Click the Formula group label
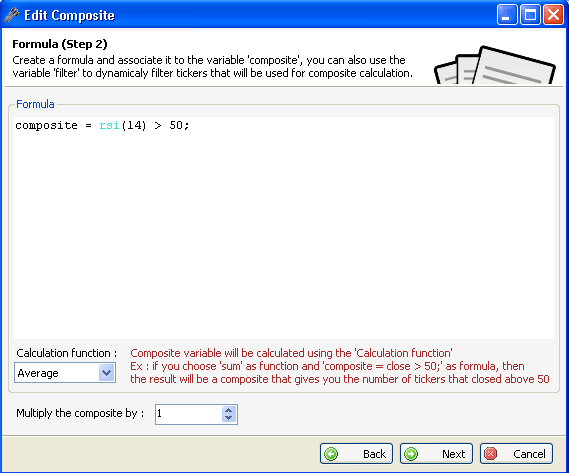 pos(35,104)
